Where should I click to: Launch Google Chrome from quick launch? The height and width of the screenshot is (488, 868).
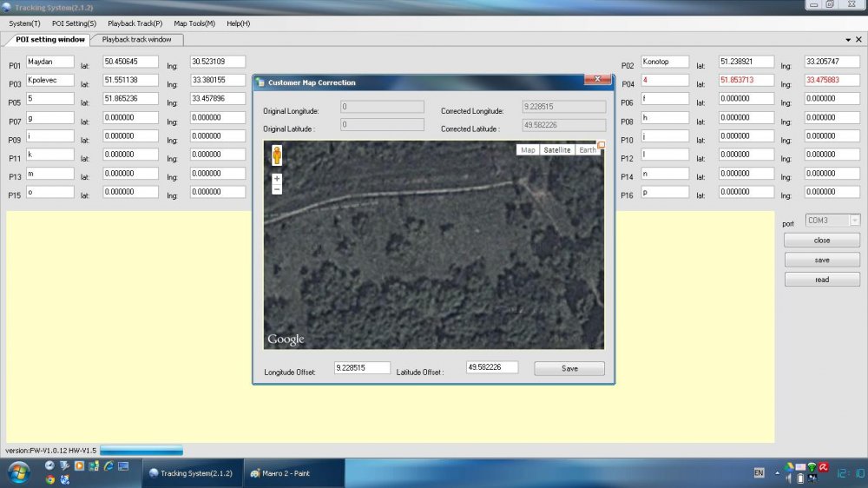(50, 478)
